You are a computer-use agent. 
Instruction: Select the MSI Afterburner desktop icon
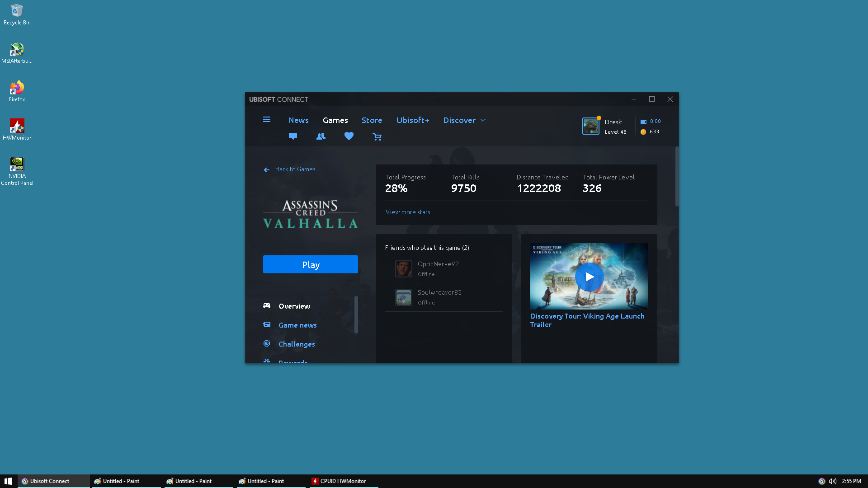coord(17,53)
